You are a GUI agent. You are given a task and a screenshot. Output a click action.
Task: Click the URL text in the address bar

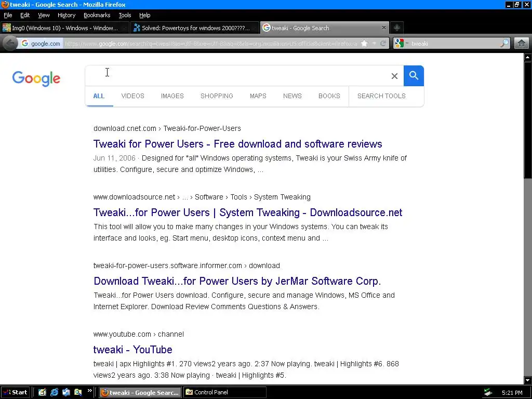210,44
